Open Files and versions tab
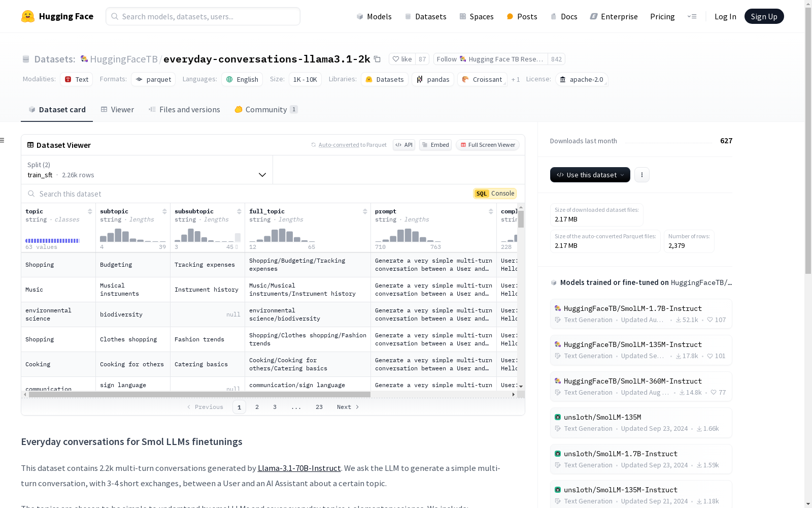 click(184, 110)
